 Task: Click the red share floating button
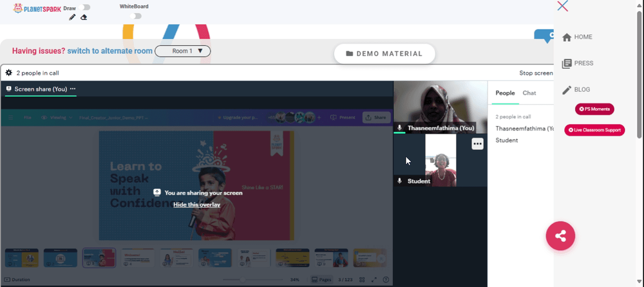pos(560,236)
